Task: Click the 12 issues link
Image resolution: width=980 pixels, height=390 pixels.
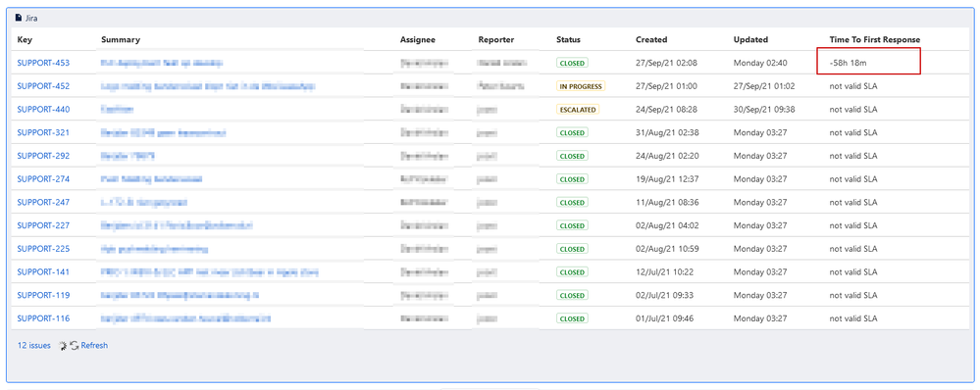Action: coord(33,345)
